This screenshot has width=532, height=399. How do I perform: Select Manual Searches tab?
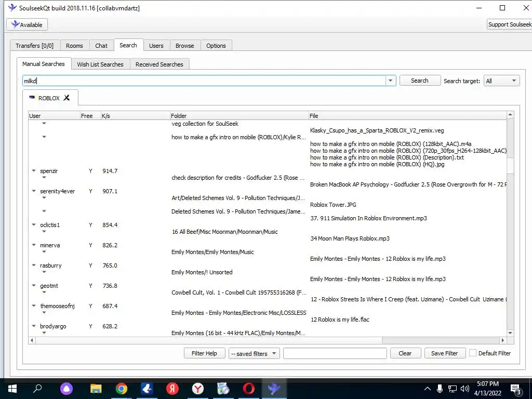(44, 64)
